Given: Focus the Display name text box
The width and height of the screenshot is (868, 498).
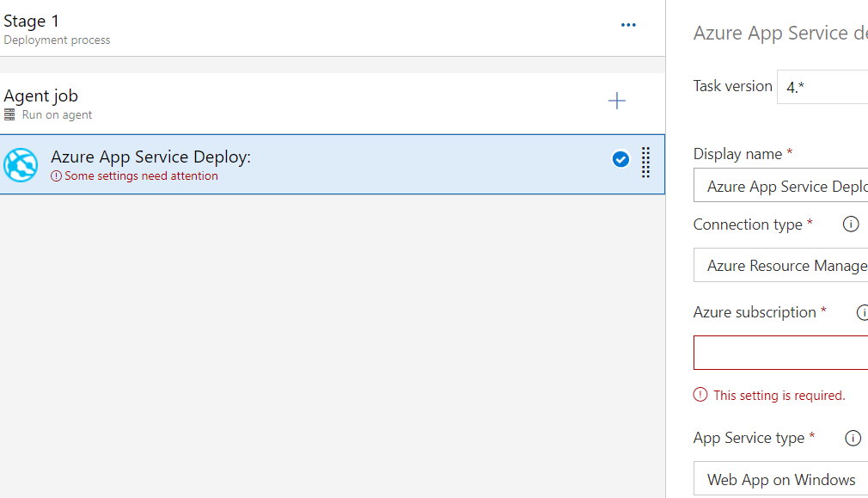Looking at the screenshot, I should [x=780, y=187].
